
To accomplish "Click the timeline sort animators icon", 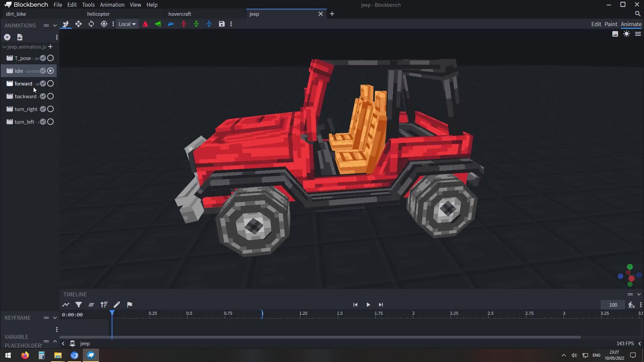I will pyautogui.click(x=104, y=305).
